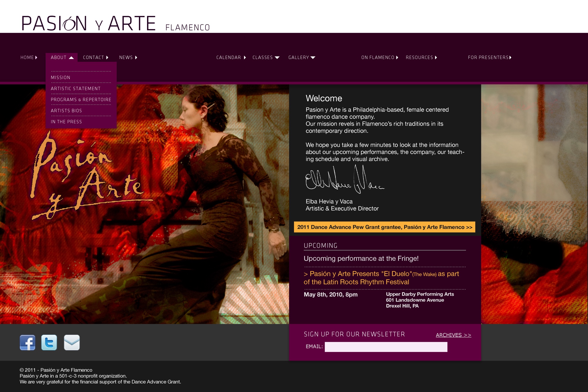Expand the Gallery dropdown menu
Image resolution: width=588 pixels, height=392 pixels.
tap(302, 57)
